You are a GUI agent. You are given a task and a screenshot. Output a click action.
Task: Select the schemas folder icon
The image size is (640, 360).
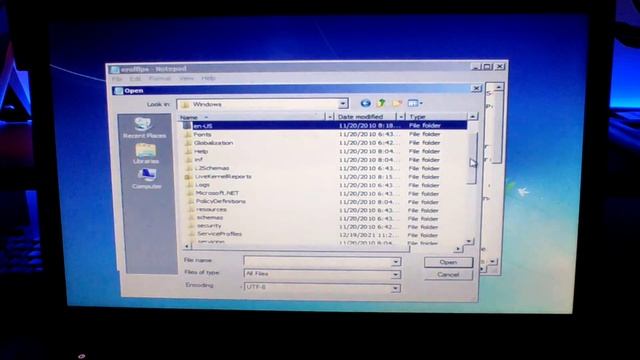192,218
